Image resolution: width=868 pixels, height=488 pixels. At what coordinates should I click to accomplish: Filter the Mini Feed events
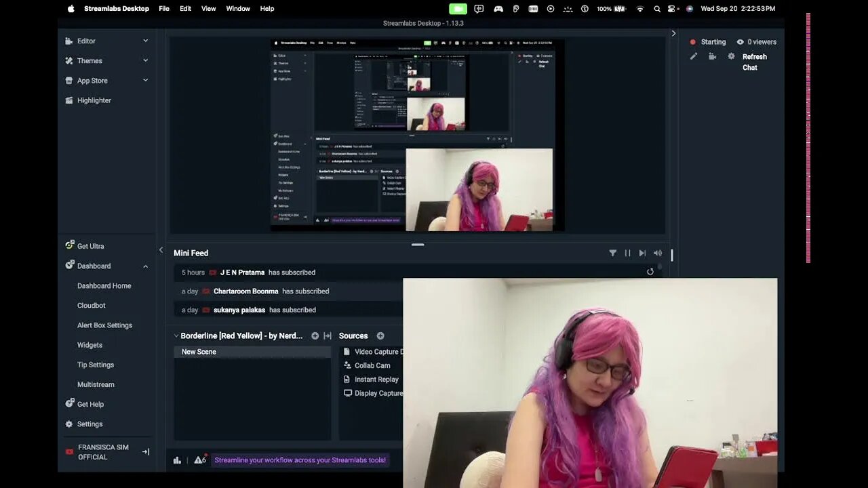613,253
